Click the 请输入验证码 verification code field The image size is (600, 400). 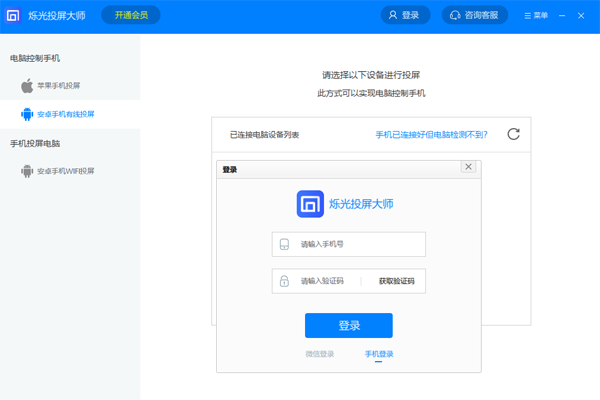click(x=321, y=281)
